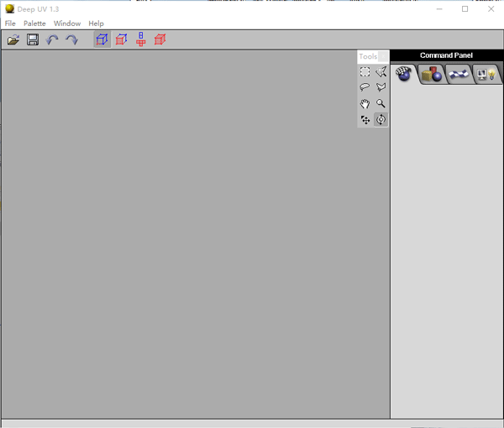Choose the arrow pointer selection tool

pos(381,71)
